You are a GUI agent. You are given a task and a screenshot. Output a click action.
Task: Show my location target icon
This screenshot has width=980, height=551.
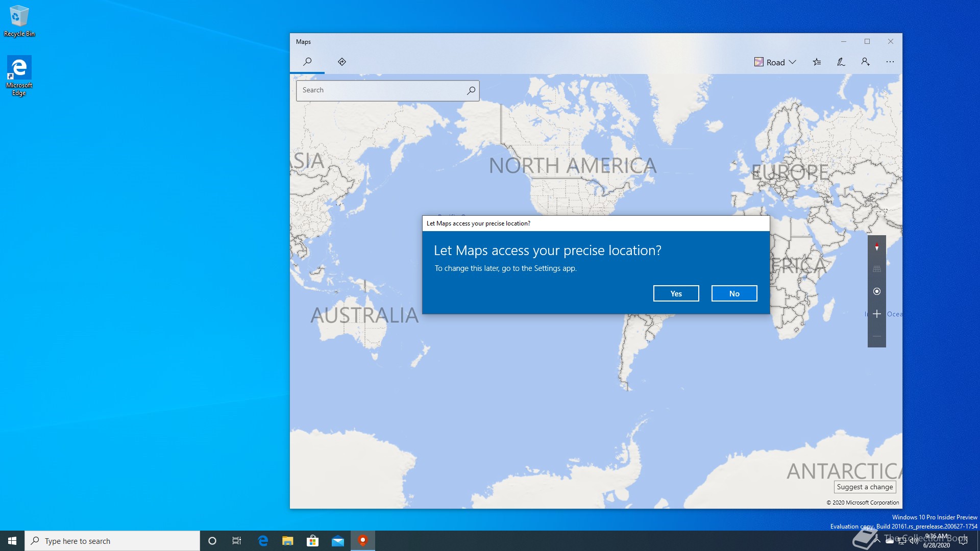tap(877, 291)
